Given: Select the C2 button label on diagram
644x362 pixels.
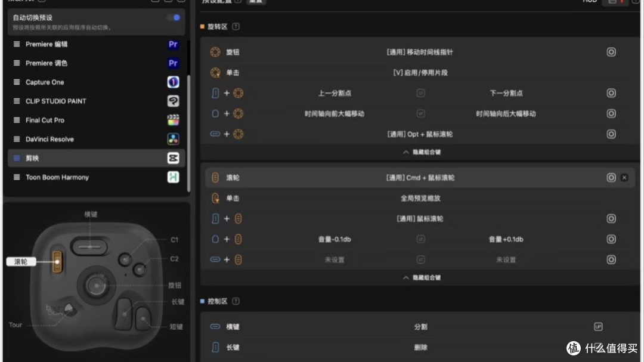Looking at the screenshot, I should click(x=175, y=259).
